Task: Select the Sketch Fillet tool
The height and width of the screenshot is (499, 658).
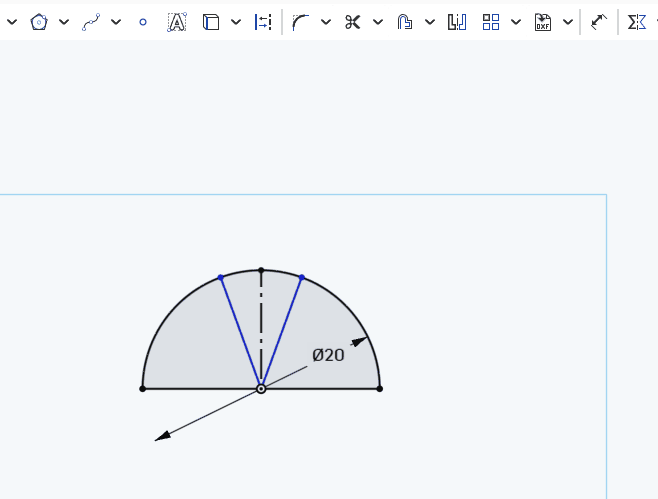Action: coord(300,22)
